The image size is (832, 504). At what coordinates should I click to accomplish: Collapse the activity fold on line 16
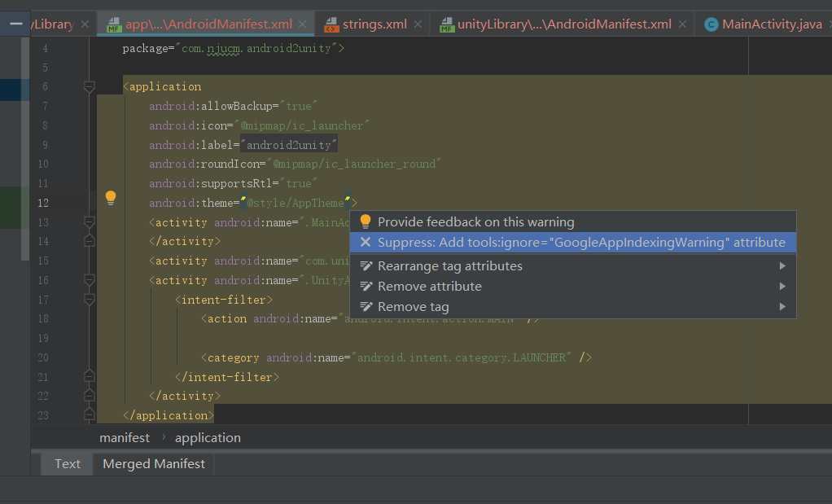point(90,280)
